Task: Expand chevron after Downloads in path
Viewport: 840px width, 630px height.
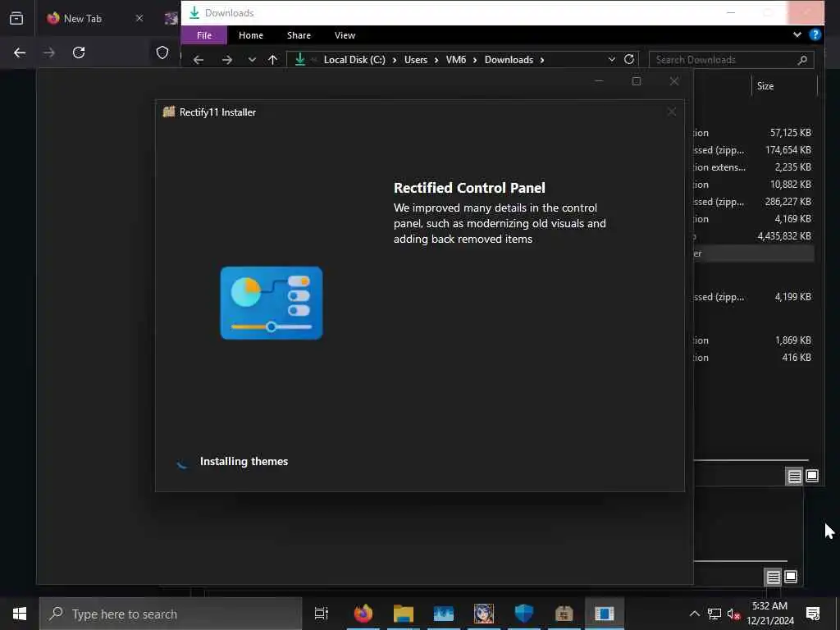Action: 542,59
